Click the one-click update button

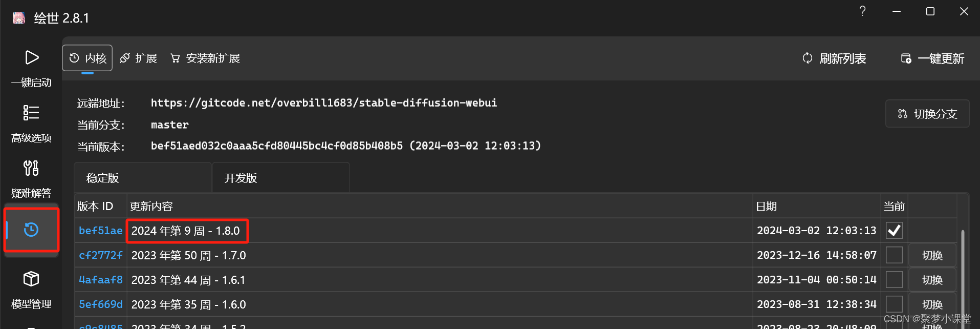click(932, 58)
